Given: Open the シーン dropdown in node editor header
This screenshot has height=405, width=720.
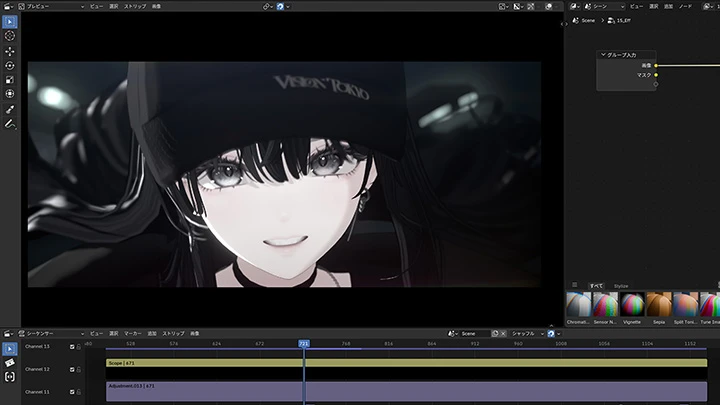Looking at the screenshot, I should 604,6.
